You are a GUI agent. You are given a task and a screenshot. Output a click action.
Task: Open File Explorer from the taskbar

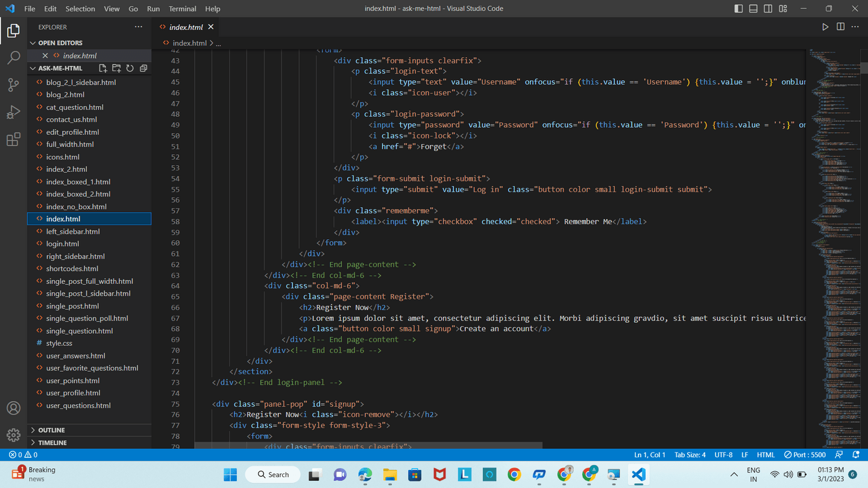coord(389,475)
